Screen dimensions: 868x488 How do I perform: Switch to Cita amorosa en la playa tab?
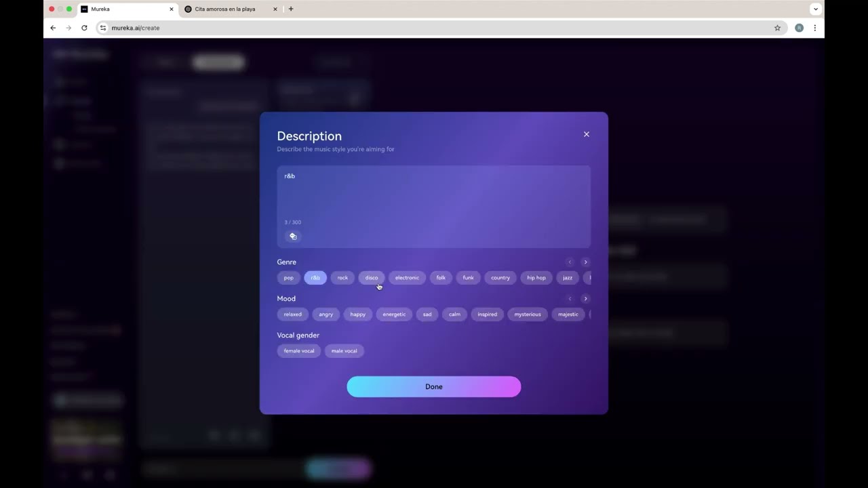[x=231, y=9]
